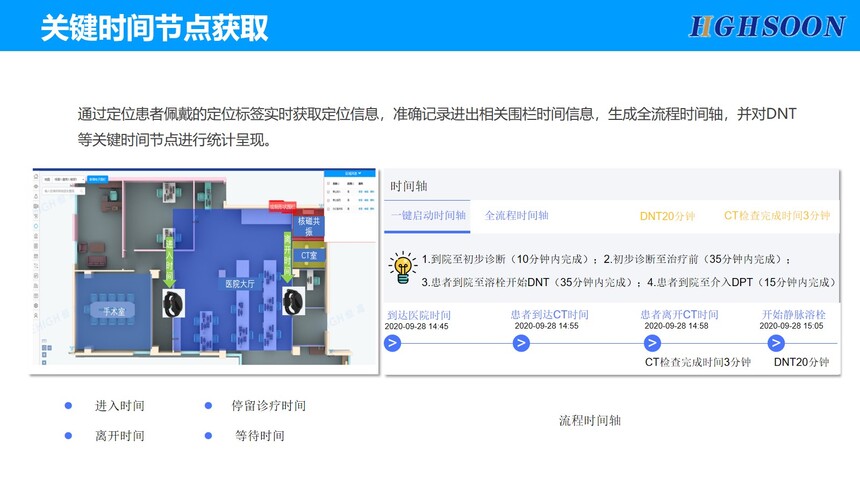
Task: Click the blue button beside the map dropdown
Action: click(x=99, y=180)
